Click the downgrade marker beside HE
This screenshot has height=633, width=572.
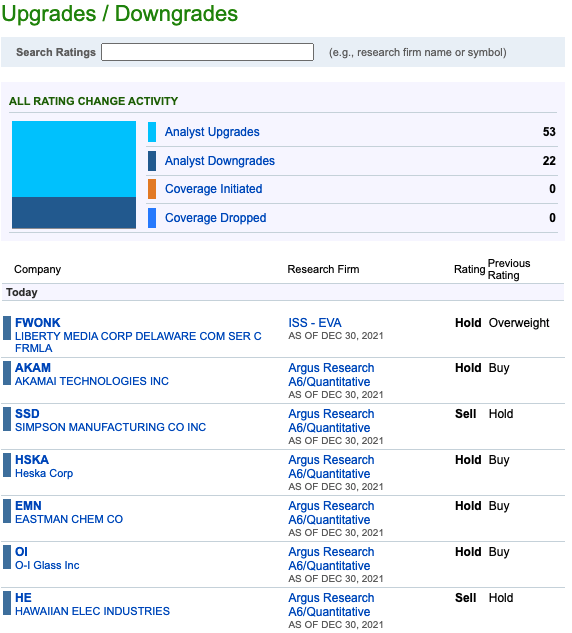point(7,604)
